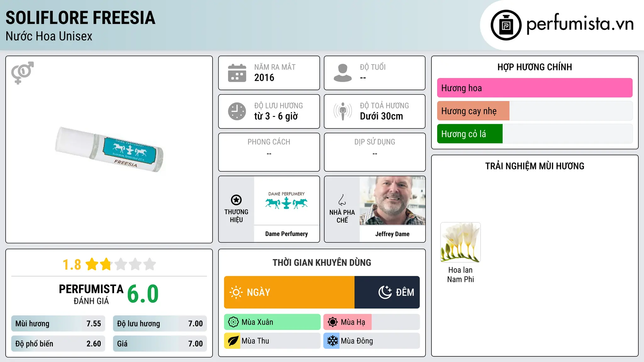Image resolution: width=644 pixels, height=362 pixels.
Task: Click the star badge icon above Thương hiệu
Action: pyautogui.click(x=236, y=200)
